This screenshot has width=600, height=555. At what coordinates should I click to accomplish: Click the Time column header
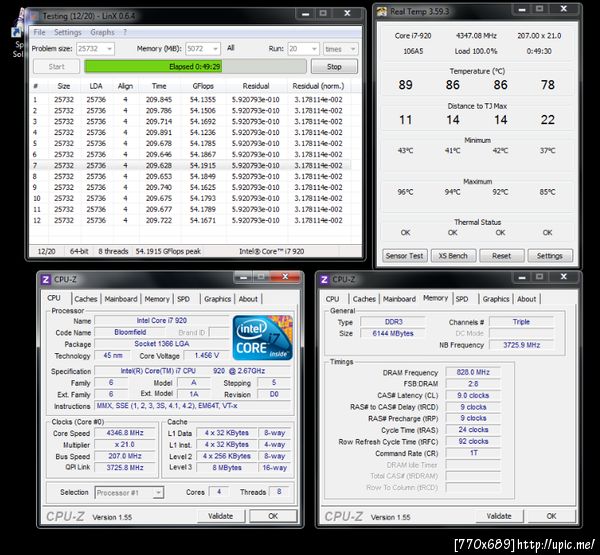[159, 86]
